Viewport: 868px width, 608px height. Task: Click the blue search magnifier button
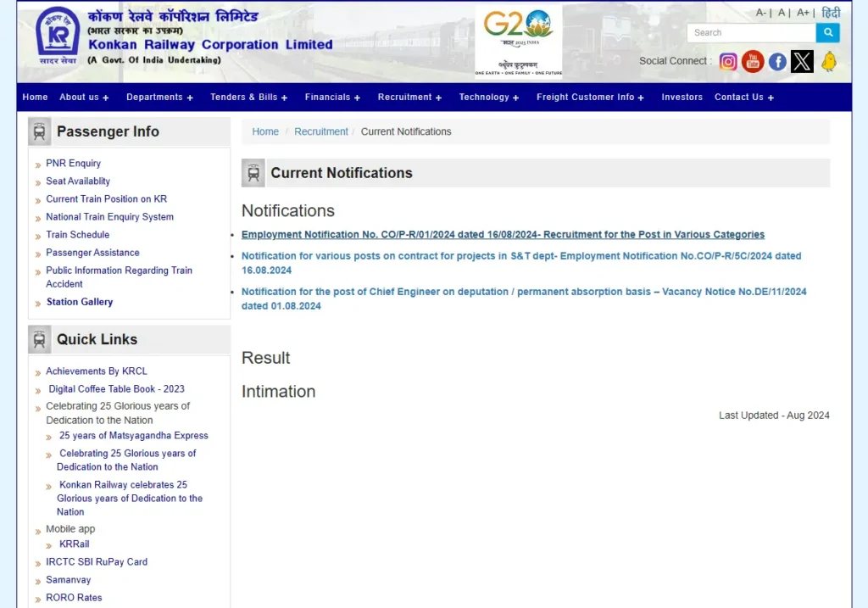pos(827,33)
